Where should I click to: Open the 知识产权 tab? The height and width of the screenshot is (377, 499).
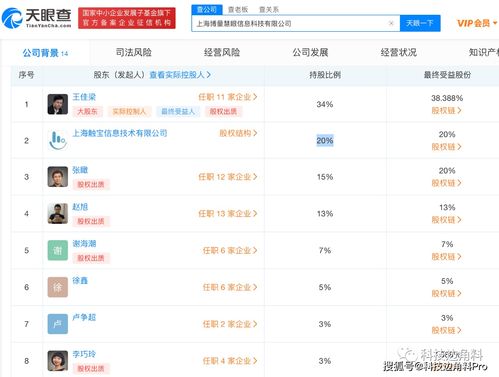(x=484, y=52)
